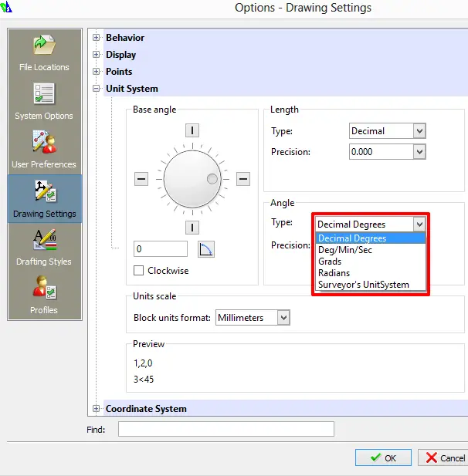Open Length Precision dropdown
468x476 pixels.
[388, 151]
